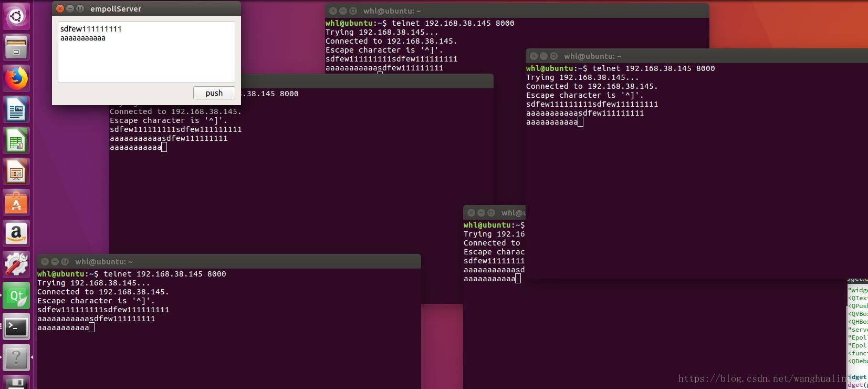Maximize the bottom-left terminal window
This screenshot has height=389, width=868.
(65, 261)
